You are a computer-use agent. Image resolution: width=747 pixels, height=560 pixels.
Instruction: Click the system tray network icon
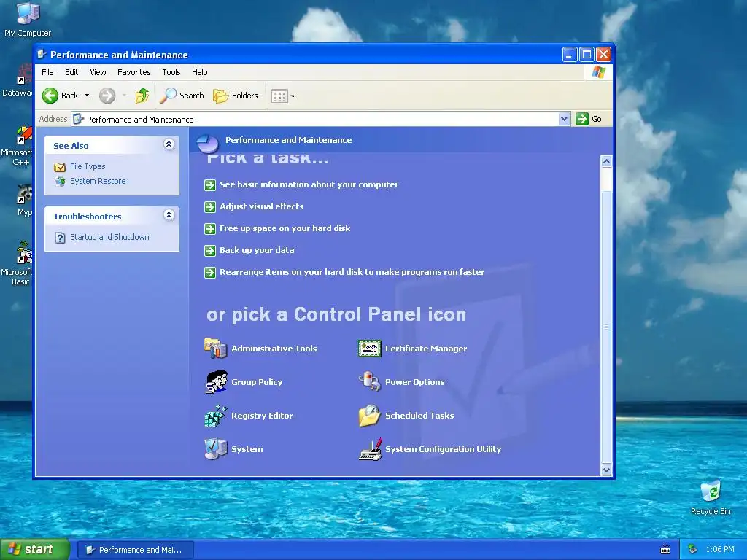click(693, 550)
